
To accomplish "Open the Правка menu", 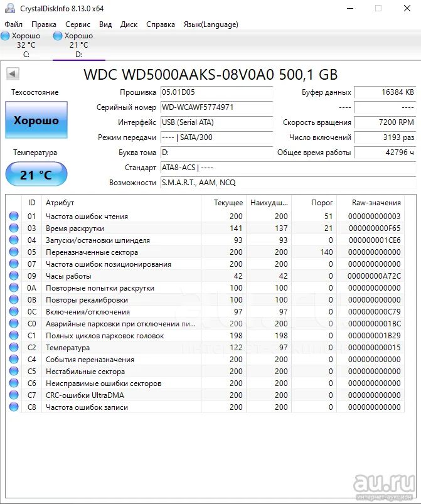I will pos(44,24).
